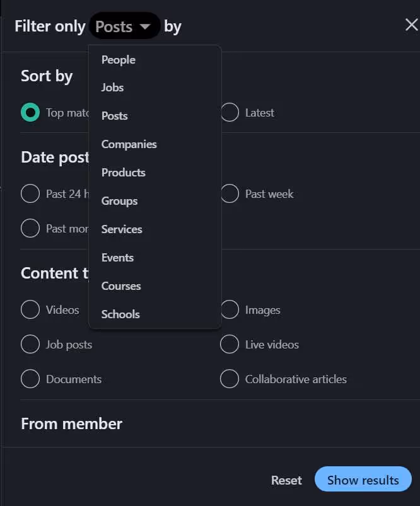Select the Top matches sort option

(30, 112)
